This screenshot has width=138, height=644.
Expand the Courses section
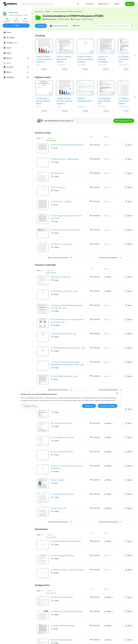point(28,67)
